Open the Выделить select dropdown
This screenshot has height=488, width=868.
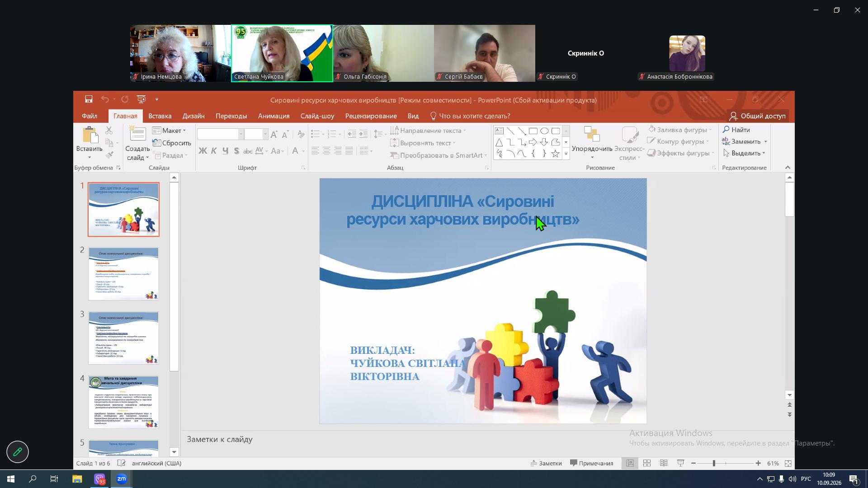pyautogui.click(x=744, y=153)
